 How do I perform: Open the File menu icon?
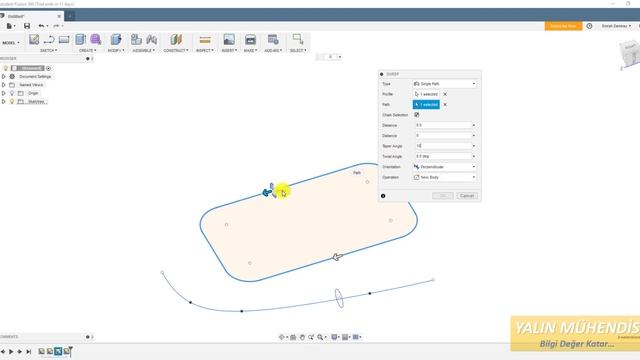click(x=9, y=26)
